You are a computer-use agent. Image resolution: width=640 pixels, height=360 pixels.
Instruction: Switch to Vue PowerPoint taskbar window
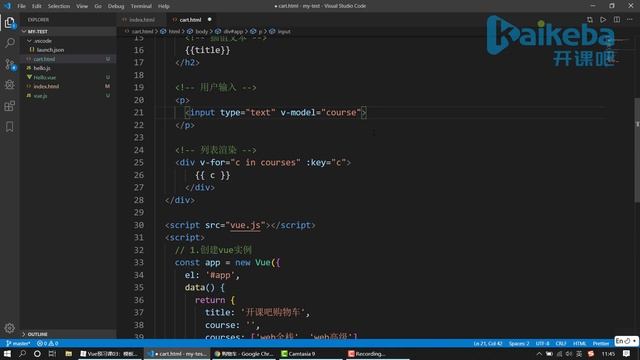tap(109, 353)
